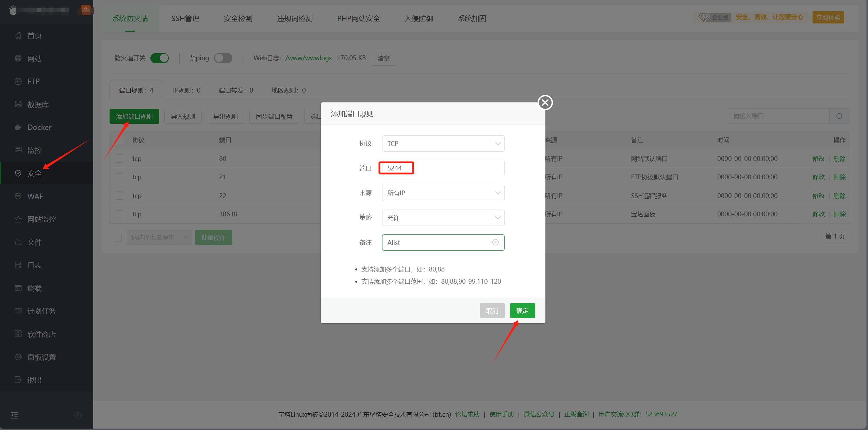Image resolution: width=868 pixels, height=430 pixels.
Task: Switch to the SSH管理 tab
Action: click(x=185, y=19)
